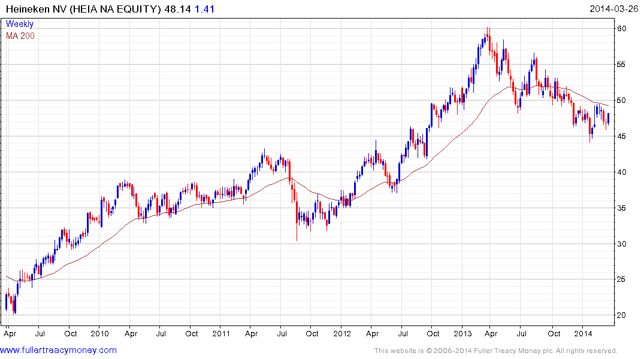Click the blue change value 1.41
This screenshot has width=644, height=359.
204,9
